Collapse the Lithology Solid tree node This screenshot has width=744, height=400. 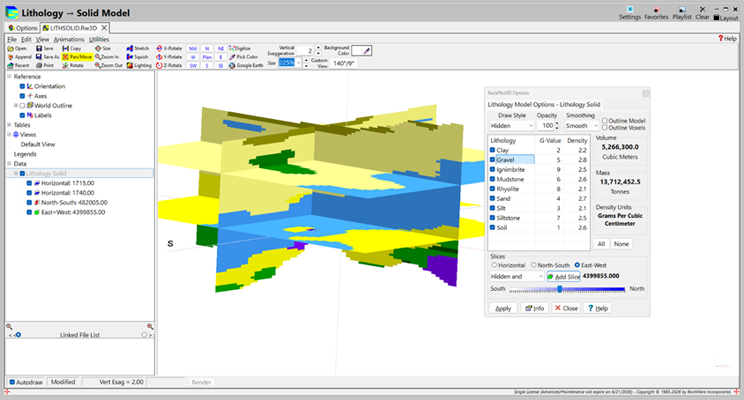coord(16,174)
